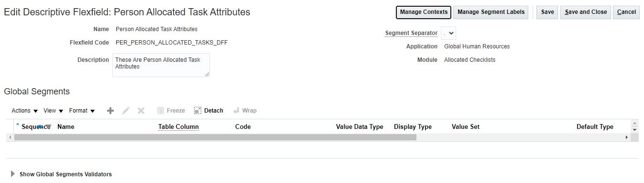Click the Default Type column header
The width and height of the screenshot is (644, 183).
pyautogui.click(x=595, y=127)
